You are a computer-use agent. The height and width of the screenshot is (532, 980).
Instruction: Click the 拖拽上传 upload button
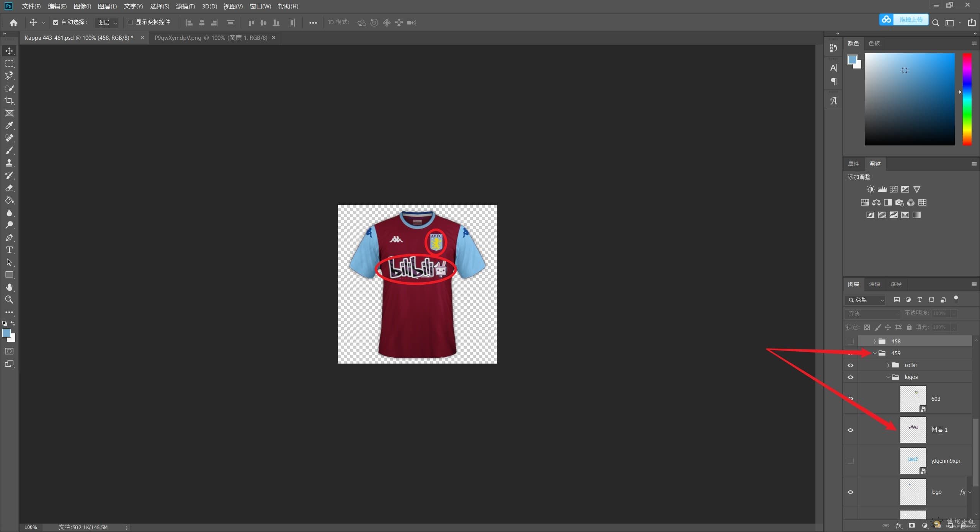[904, 20]
